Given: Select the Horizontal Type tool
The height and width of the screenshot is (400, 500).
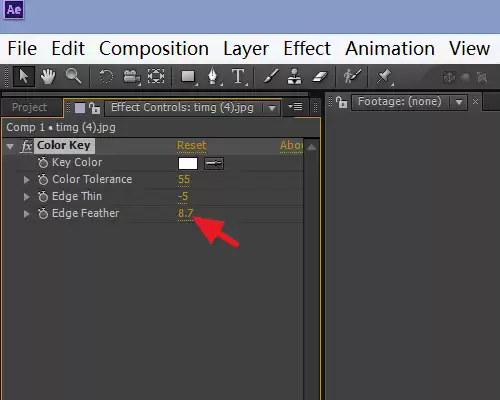Looking at the screenshot, I should click(238, 77).
